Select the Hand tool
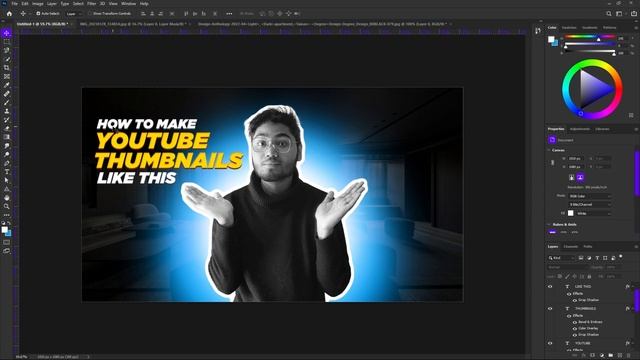This screenshot has width=640, height=360. pyautogui.click(x=7, y=198)
